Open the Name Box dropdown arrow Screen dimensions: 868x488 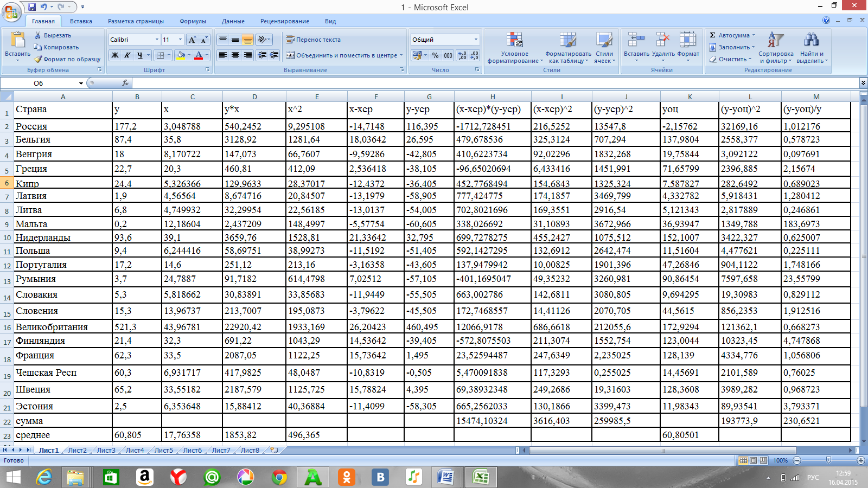(x=81, y=84)
